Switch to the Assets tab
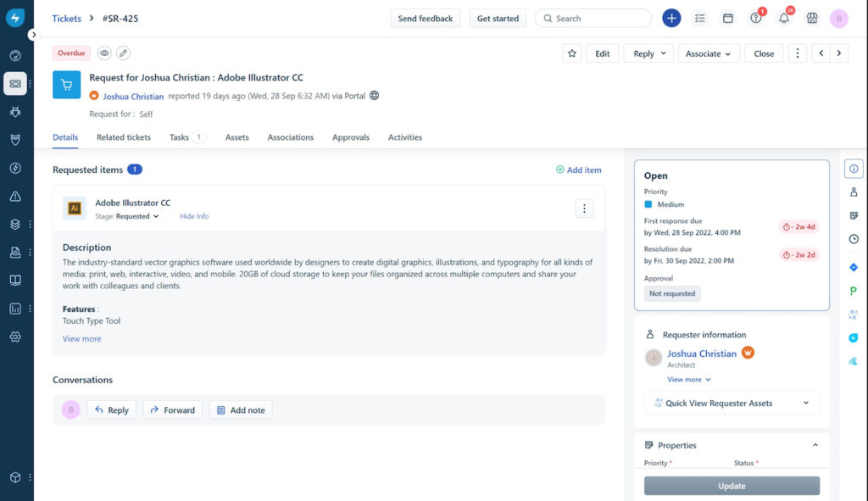 click(237, 137)
